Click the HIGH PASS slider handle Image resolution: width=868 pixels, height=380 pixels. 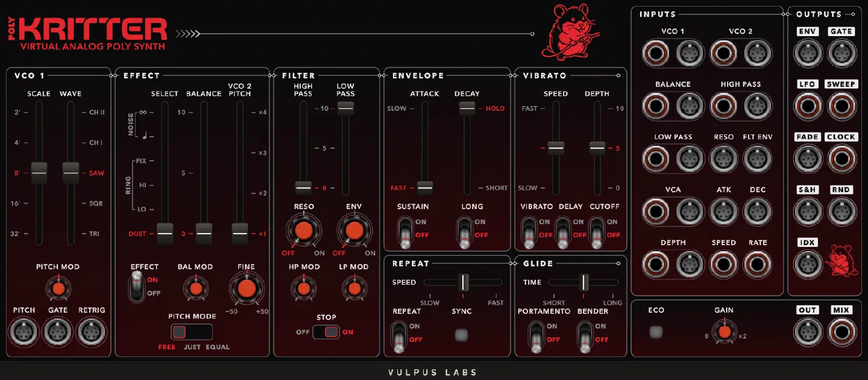pyautogui.click(x=303, y=188)
